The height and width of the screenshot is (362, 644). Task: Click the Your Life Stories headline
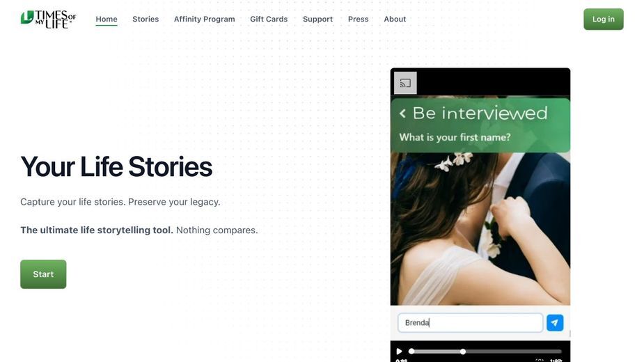(x=116, y=167)
